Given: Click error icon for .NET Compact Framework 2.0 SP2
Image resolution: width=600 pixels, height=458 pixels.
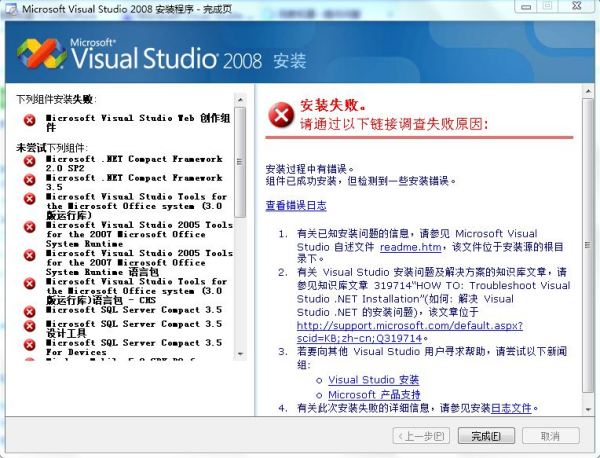Looking at the screenshot, I should [x=29, y=161].
